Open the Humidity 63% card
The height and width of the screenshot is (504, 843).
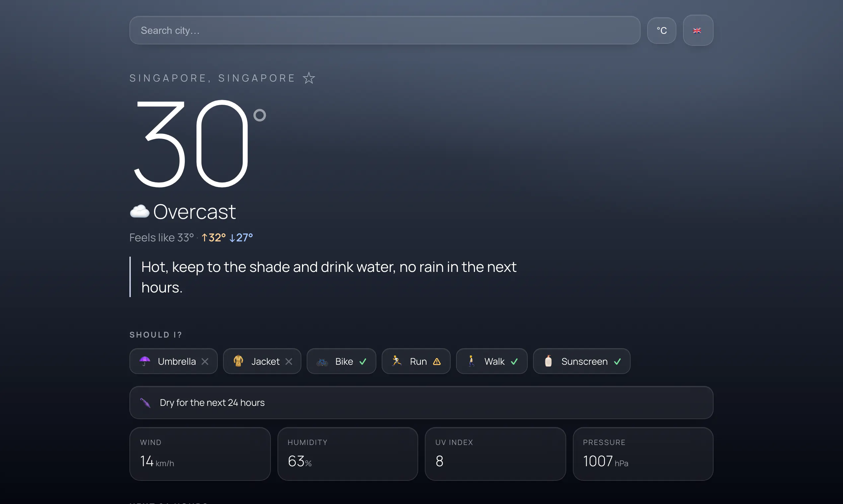pyautogui.click(x=347, y=454)
